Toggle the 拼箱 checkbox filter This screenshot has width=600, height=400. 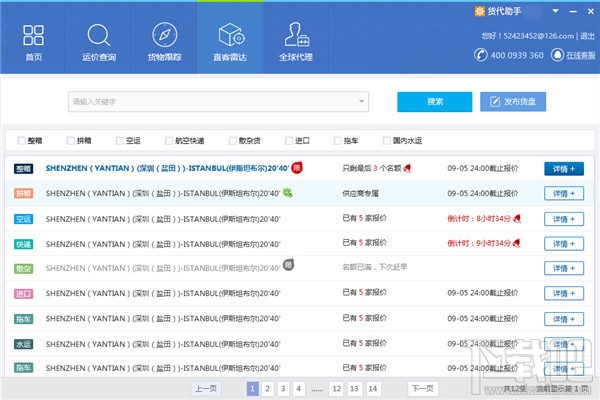pos(71,140)
